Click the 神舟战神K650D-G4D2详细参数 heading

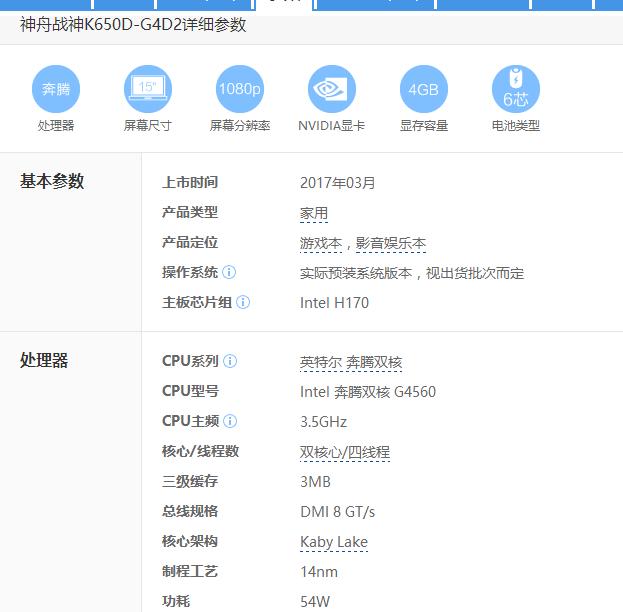point(133,25)
